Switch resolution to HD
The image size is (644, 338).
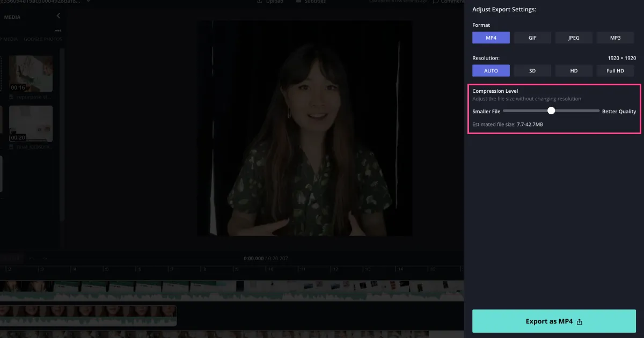(x=574, y=71)
